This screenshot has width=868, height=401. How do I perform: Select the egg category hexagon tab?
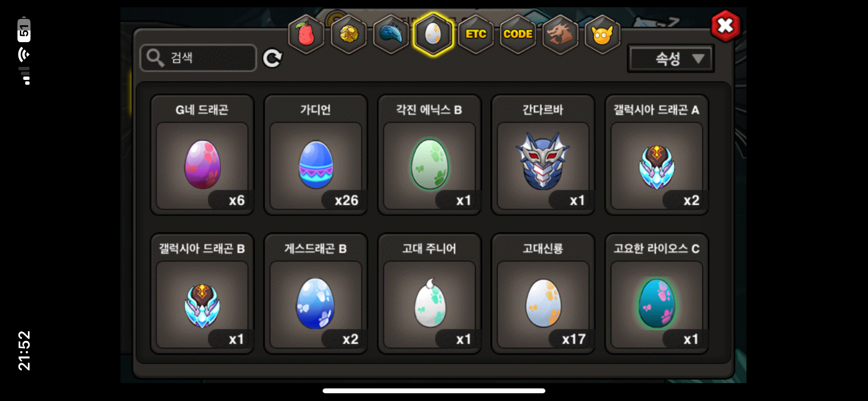tap(433, 34)
